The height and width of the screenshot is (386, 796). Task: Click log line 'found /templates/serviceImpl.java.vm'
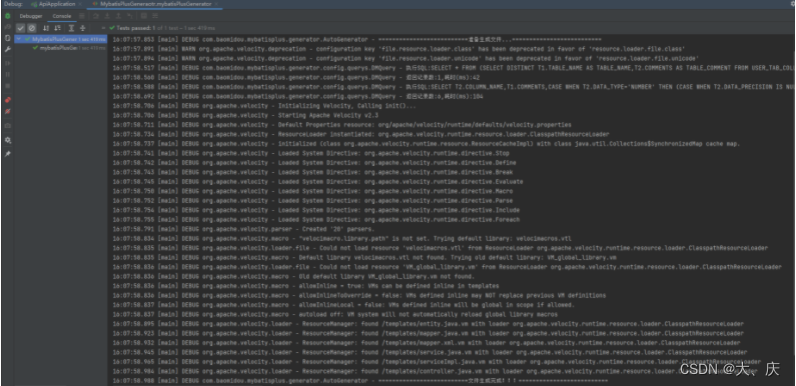click(437, 362)
